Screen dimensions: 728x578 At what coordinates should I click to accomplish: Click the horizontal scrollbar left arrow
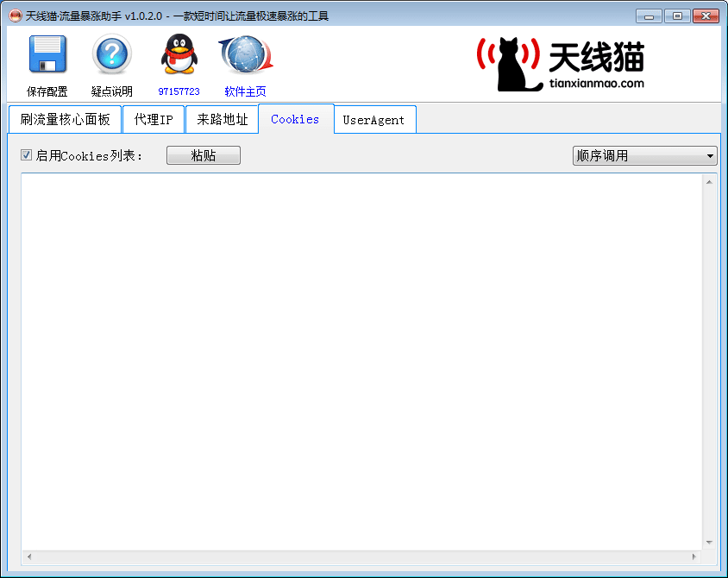(28, 556)
